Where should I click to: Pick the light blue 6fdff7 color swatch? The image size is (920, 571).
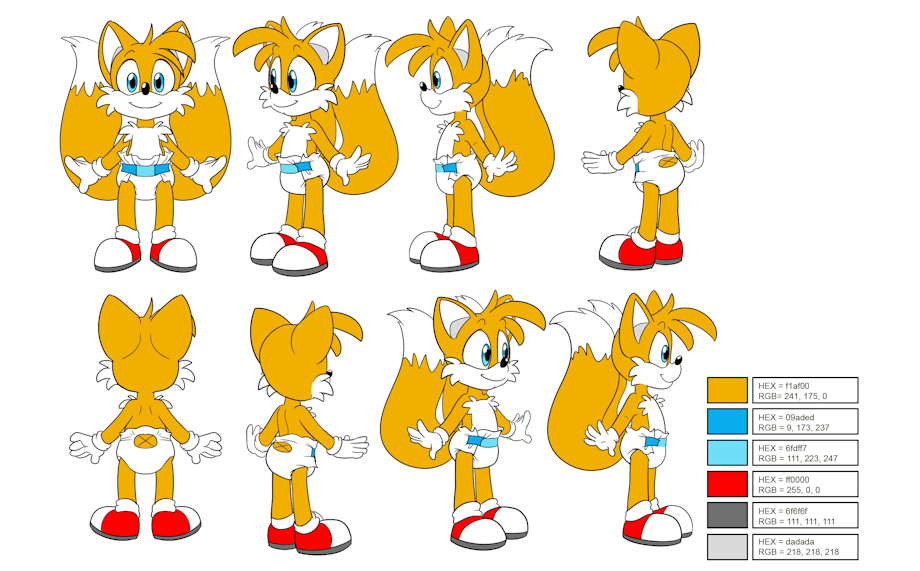(727, 453)
